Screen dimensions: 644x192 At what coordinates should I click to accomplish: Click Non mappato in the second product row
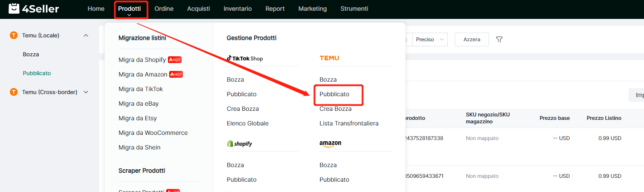click(482, 176)
